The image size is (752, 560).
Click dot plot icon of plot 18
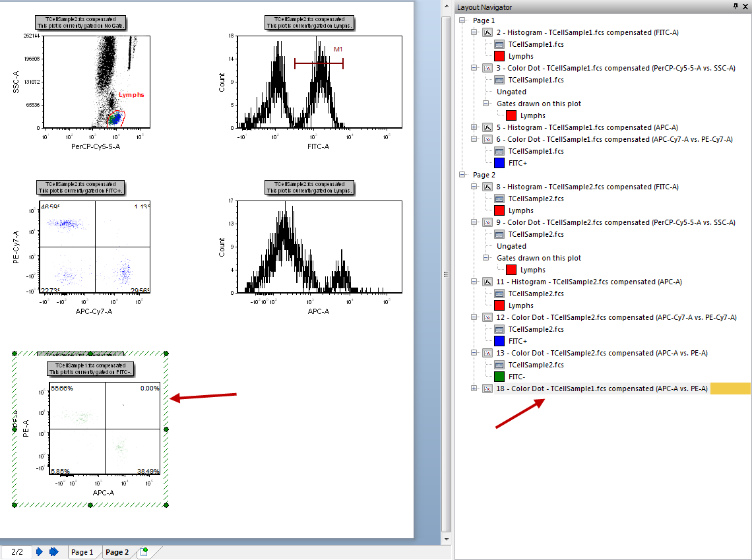tap(488, 389)
